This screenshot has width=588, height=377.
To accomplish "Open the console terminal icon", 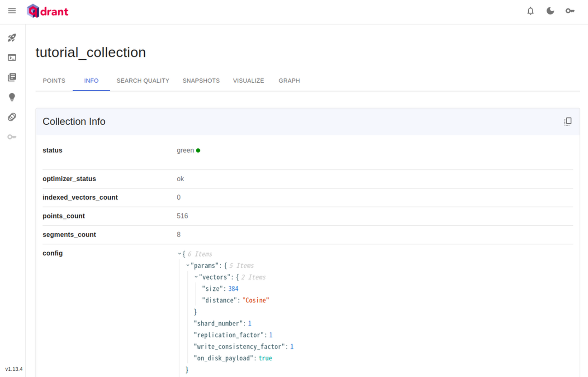I will point(12,57).
